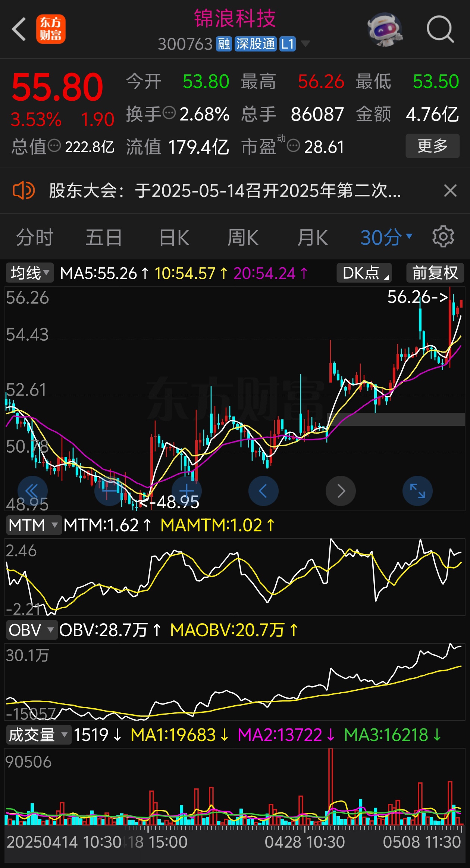Tap stock code 300763
Image resolution: width=470 pixels, height=868 pixels.
point(185,44)
